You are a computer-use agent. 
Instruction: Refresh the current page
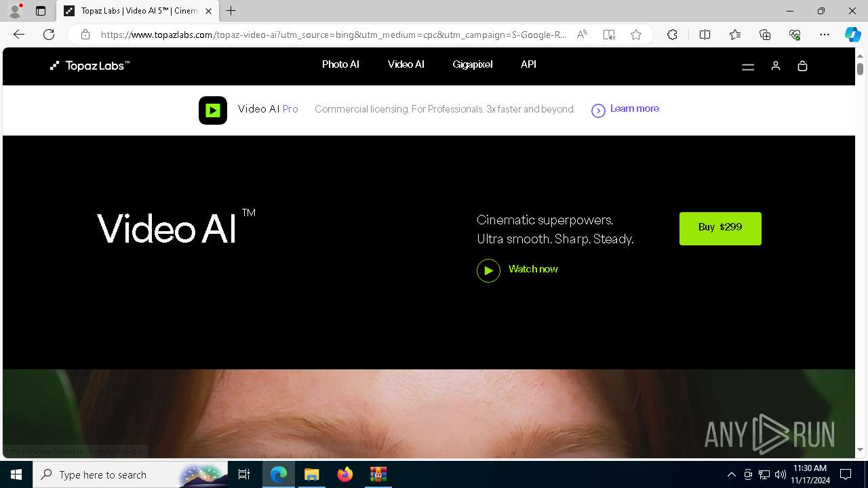click(x=49, y=35)
